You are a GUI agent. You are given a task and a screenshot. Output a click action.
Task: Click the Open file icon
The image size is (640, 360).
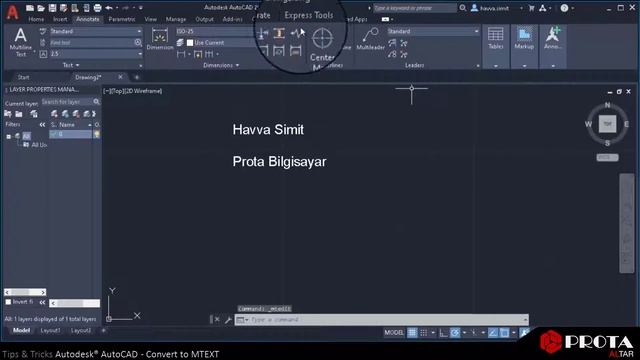click(x=41, y=8)
